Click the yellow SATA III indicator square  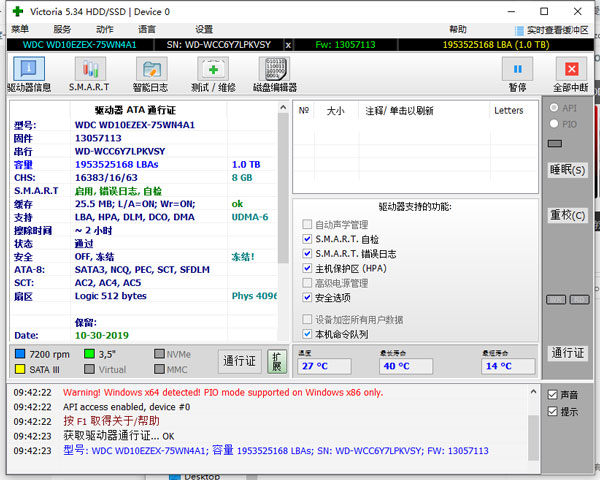(20, 369)
